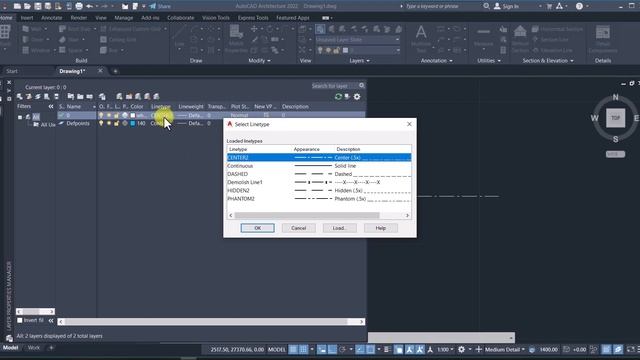Toggle freeze sun icon for Defpoints layer
640x360 pixels.
tap(109, 123)
